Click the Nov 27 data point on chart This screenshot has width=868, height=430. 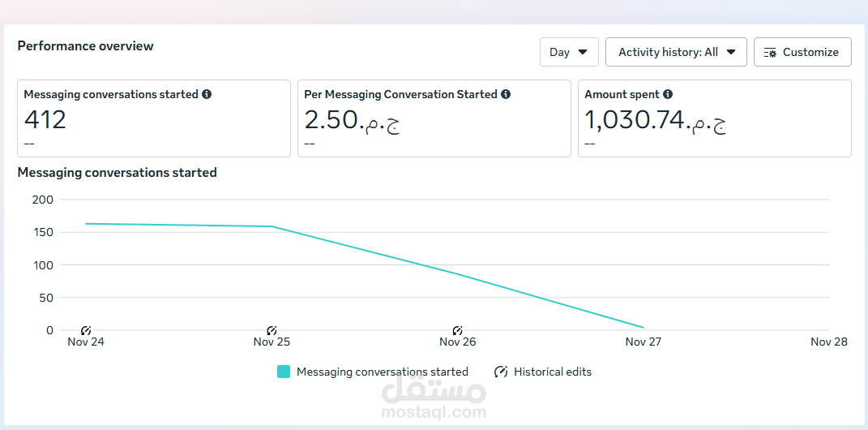pyautogui.click(x=643, y=328)
